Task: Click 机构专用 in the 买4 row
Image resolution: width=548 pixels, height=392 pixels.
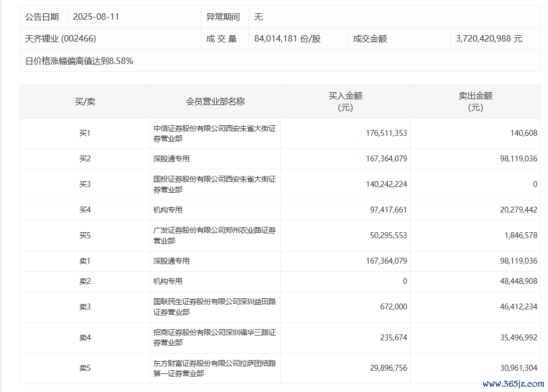Action: coord(168,210)
